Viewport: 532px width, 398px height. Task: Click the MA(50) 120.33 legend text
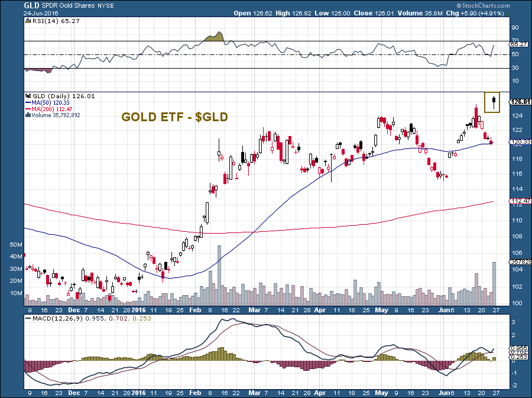click(51, 103)
